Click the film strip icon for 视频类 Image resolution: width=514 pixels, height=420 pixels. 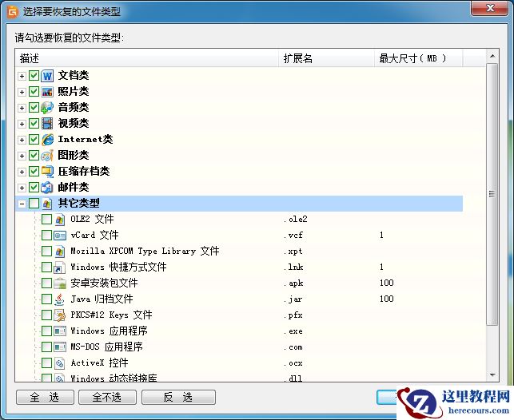coord(47,124)
